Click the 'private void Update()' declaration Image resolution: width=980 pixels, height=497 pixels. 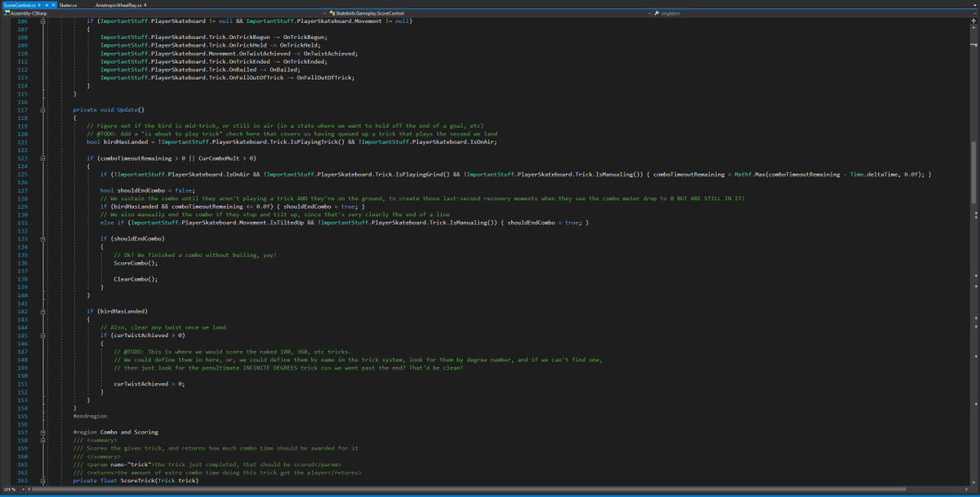(108, 109)
